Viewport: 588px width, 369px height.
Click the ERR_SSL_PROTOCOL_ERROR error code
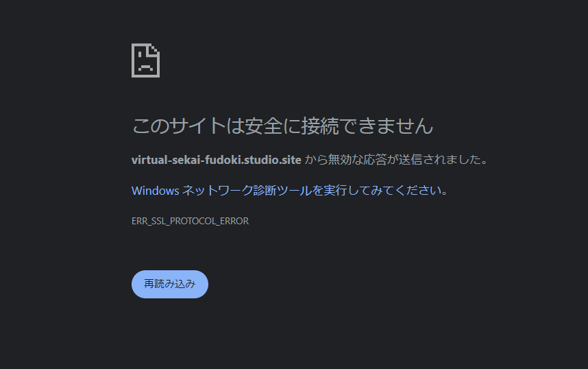coord(190,221)
